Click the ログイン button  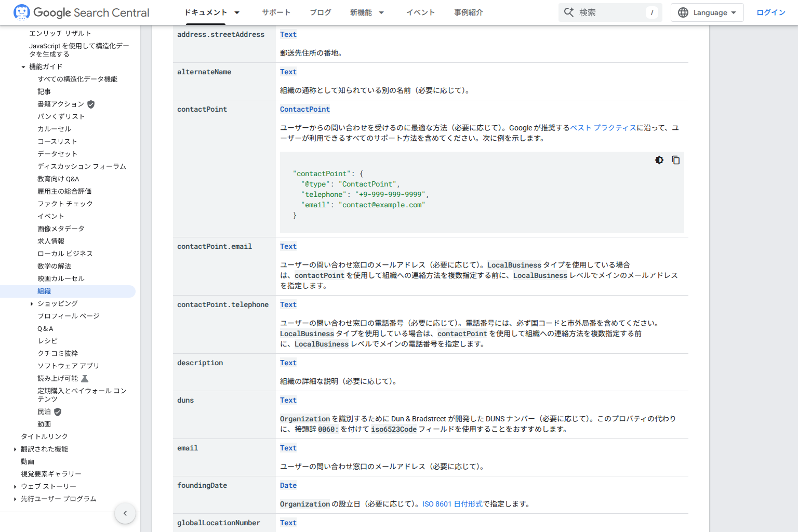(x=771, y=12)
